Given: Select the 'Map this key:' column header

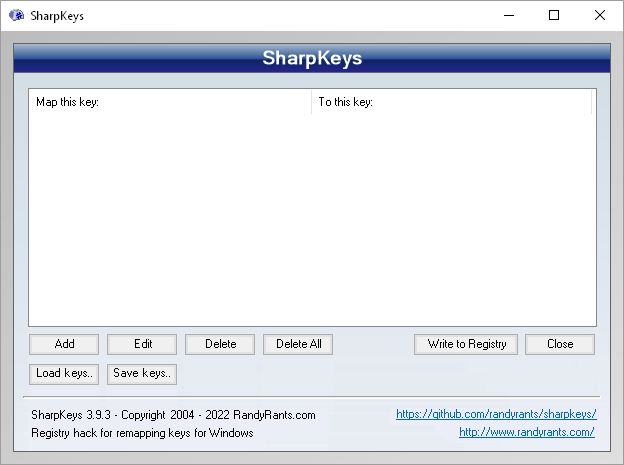Looking at the screenshot, I should (170, 102).
